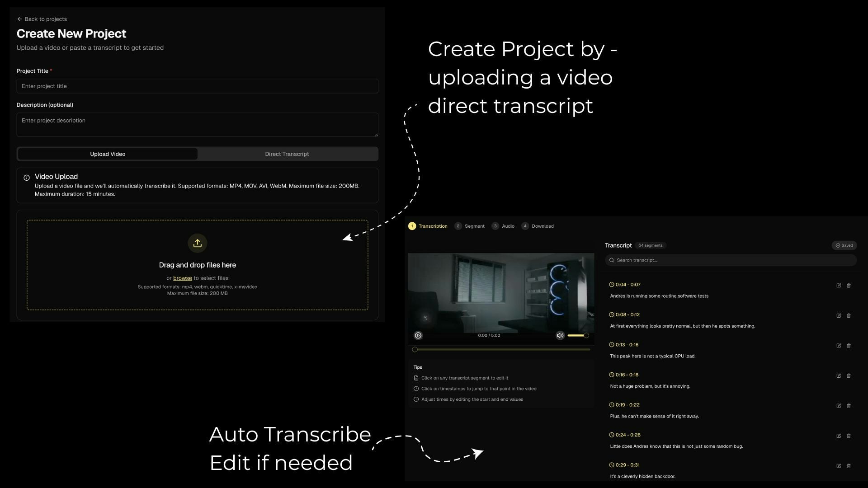The image size is (868, 488).
Task: Mute the video with the speaker icon
Action: [x=560, y=335]
